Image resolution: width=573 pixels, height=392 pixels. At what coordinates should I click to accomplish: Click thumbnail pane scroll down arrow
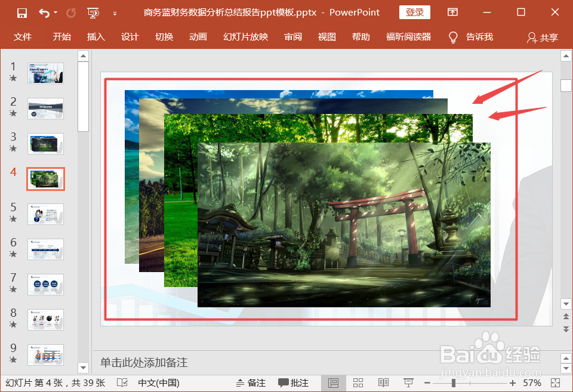(x=84, y=368)
